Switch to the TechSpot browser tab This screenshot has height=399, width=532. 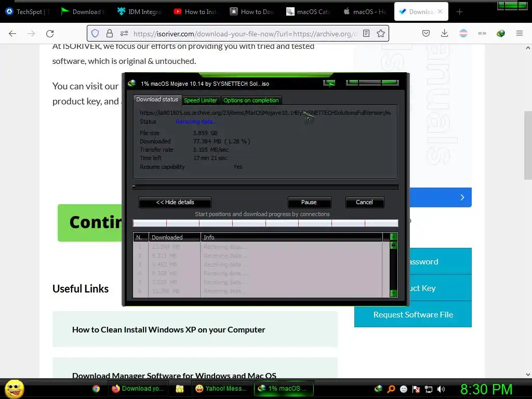click(x=28, y=12)
